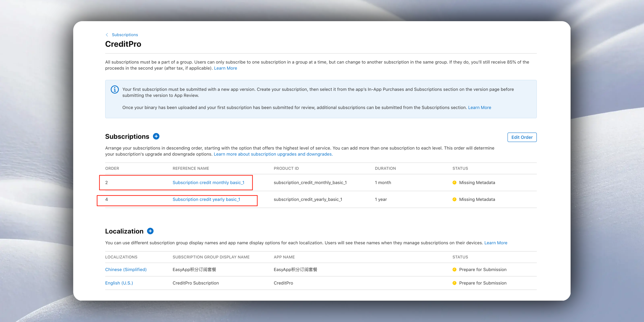The width and height of the screenshot is (644, 322).
Task: Open English (U.S.) localization
Action: 119,283
